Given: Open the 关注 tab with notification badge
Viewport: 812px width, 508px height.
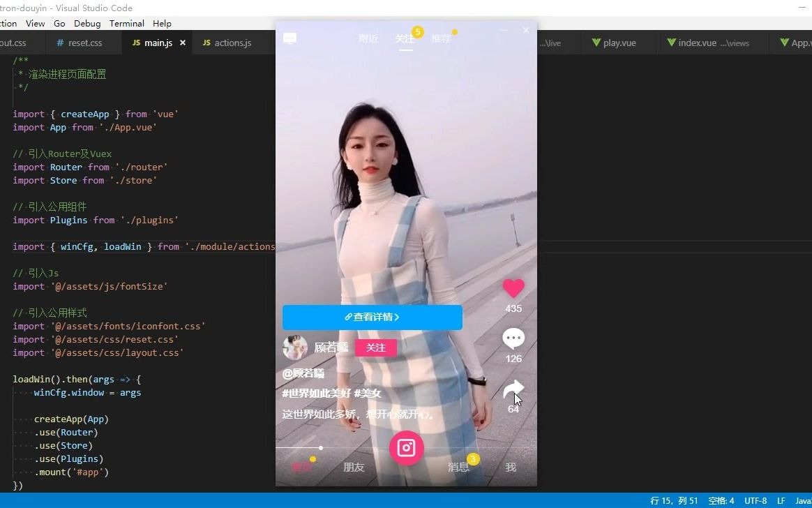Looking at the screenshot, I should 405,39.
